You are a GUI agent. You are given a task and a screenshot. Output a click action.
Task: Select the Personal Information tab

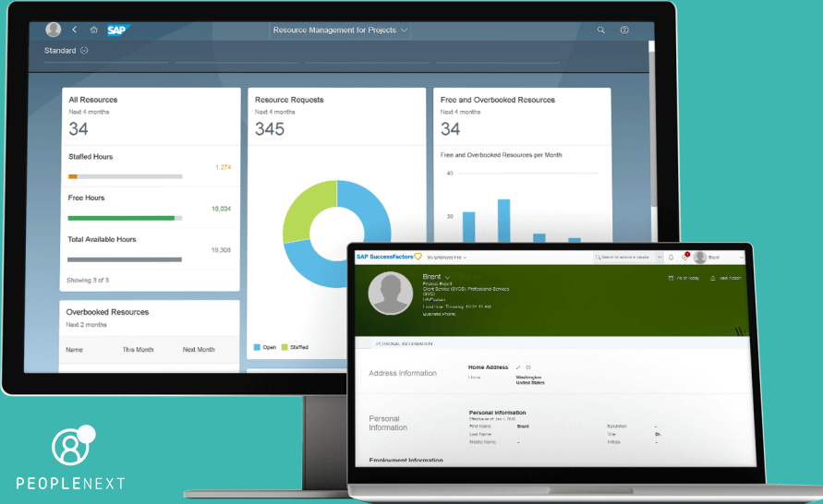[405, 344]
